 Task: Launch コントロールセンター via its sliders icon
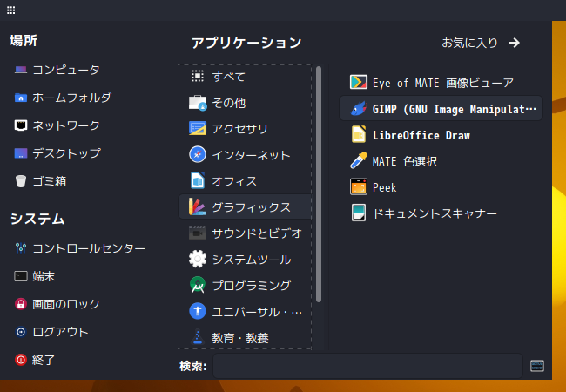click(21, 248)
